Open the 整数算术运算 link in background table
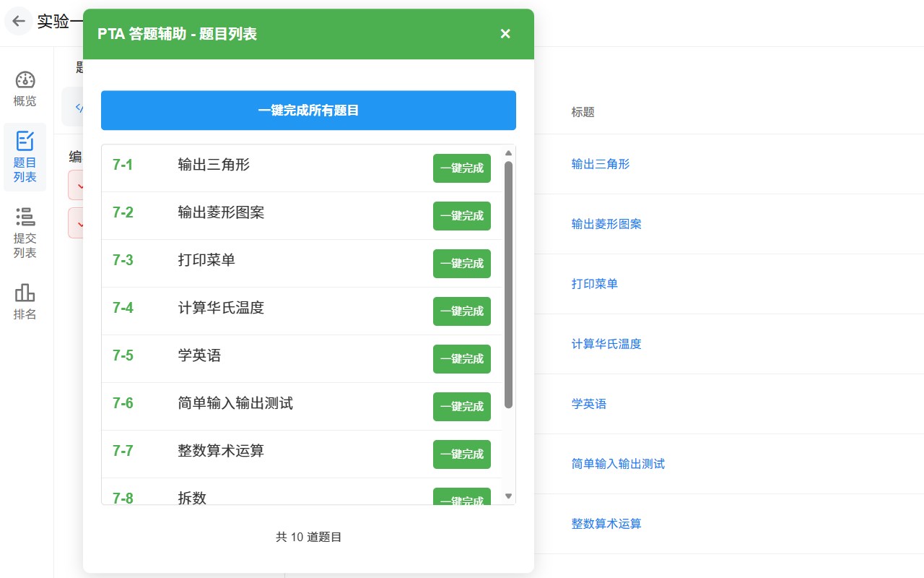This screenshot has width=924, height=578. coord(606,524)
